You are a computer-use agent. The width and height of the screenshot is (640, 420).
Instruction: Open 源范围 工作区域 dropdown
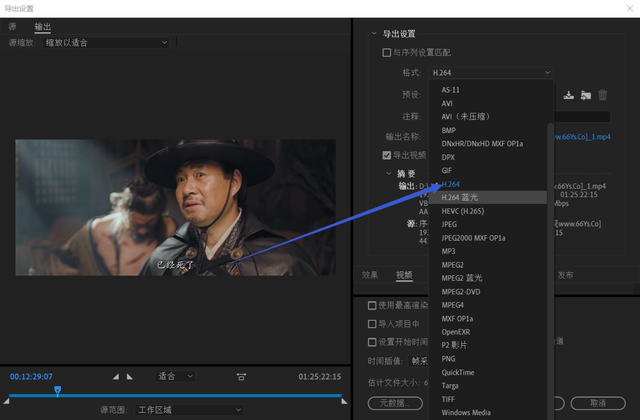tap(189, 409)
